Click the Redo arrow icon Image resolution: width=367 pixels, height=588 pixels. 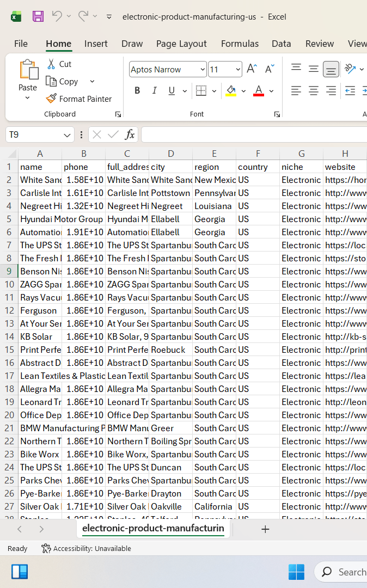click(83, 16)
